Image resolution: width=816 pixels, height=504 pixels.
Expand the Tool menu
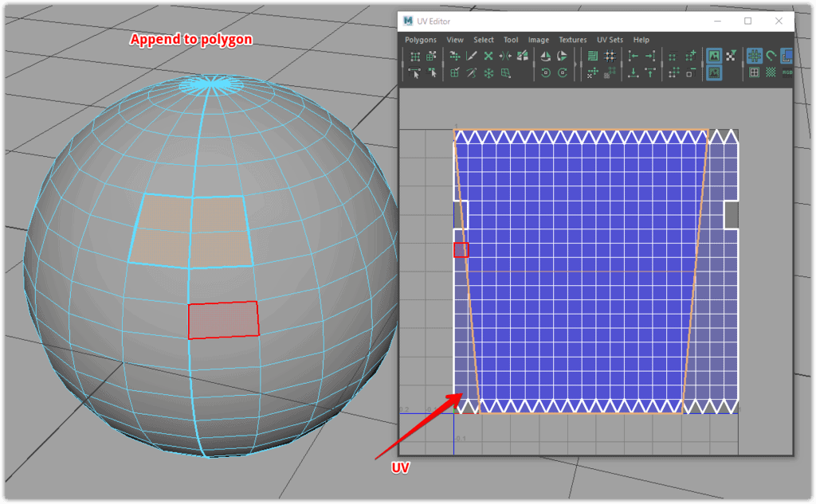[x=510, y=40]
